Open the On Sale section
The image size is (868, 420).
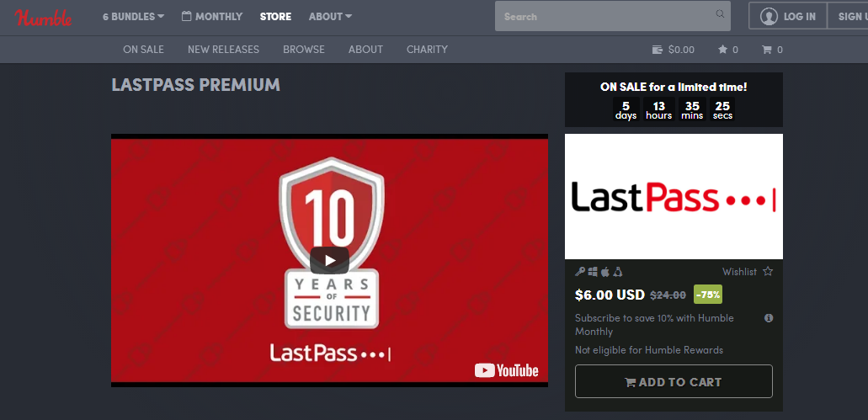pyautogui.click(x=143, y=50)
